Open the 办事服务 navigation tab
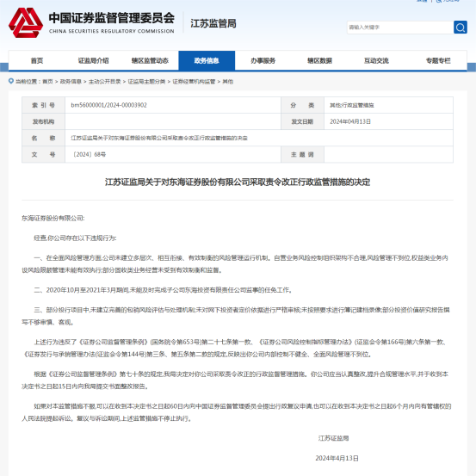The image size is (476, 476). click(x=263, y=61)
